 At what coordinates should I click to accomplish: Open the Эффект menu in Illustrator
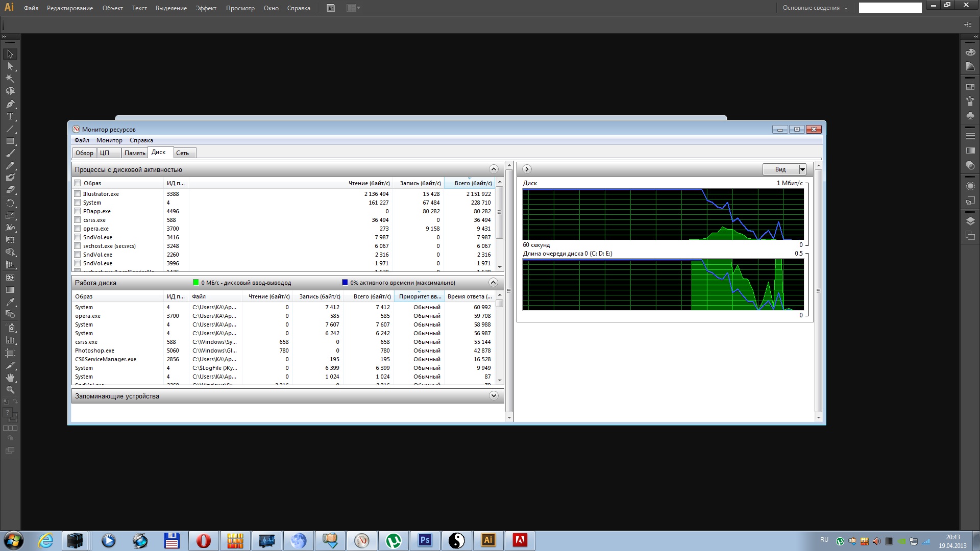click(x=206, y=8)
